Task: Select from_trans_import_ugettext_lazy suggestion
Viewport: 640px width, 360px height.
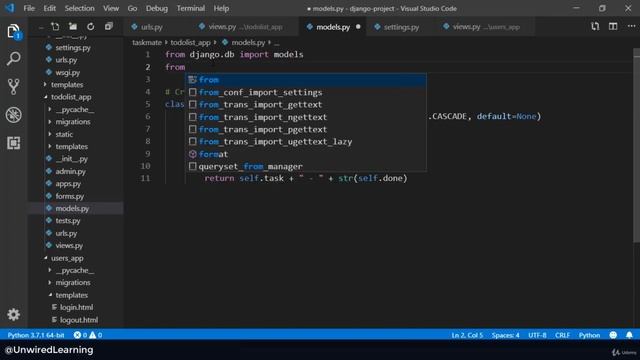Action: coord(307,142)
